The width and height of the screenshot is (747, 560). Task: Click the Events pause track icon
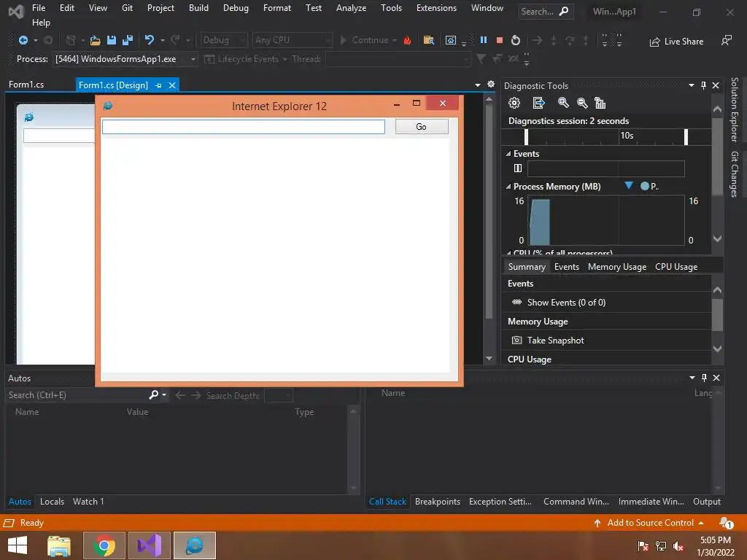point(518,168)
